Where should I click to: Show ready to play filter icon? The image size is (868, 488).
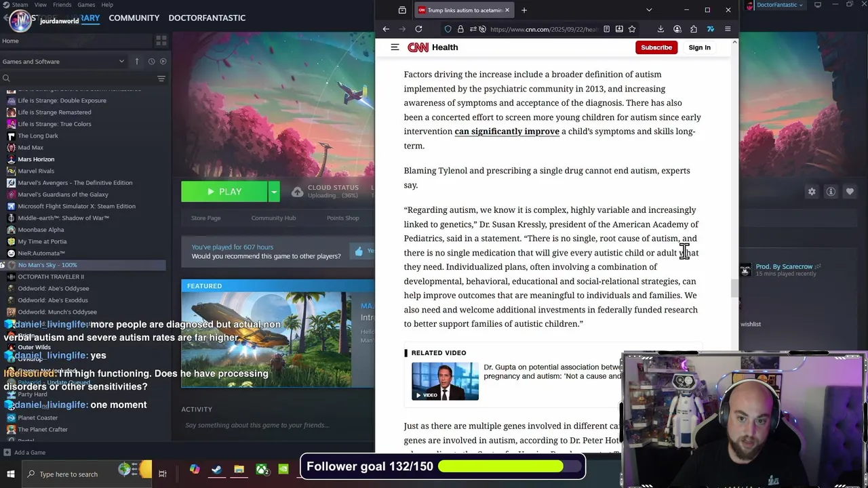pyautogui.click(x=163, y=61)
